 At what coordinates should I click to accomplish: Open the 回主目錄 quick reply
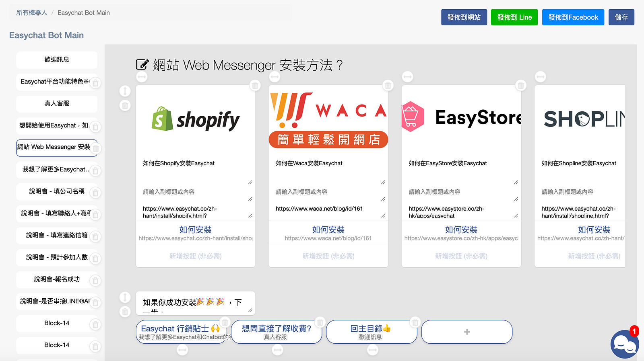tap(371, 332)
